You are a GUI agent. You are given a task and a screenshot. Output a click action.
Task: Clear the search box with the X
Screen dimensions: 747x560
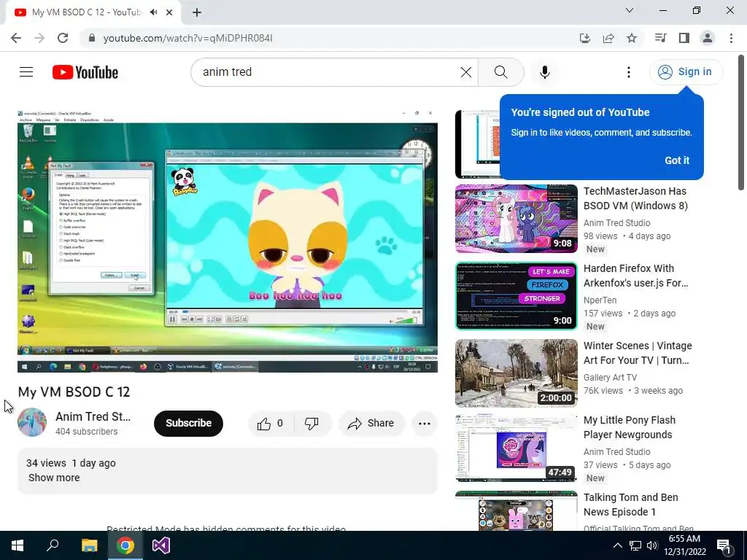tap(466, 72)
